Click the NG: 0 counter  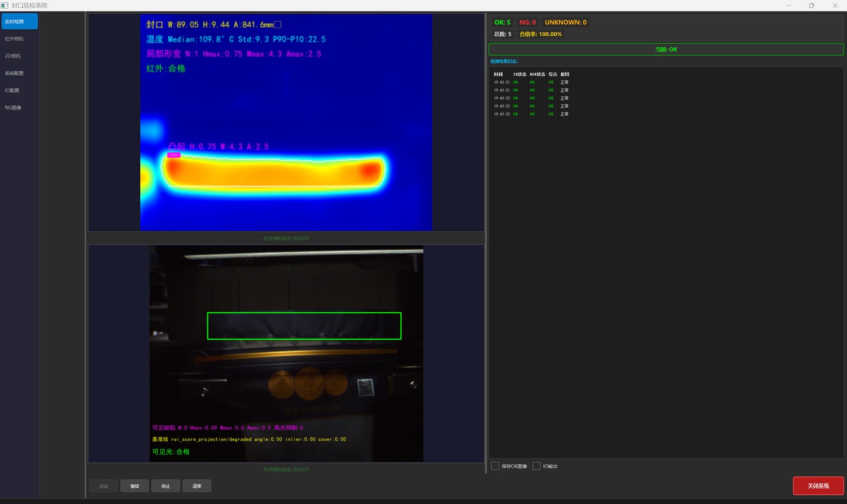tap(528, 22)
